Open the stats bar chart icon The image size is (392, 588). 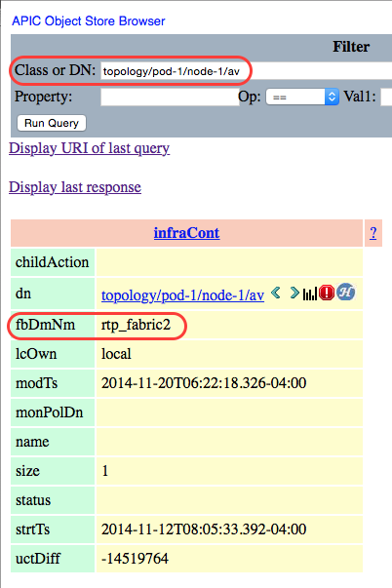point(310,294)
